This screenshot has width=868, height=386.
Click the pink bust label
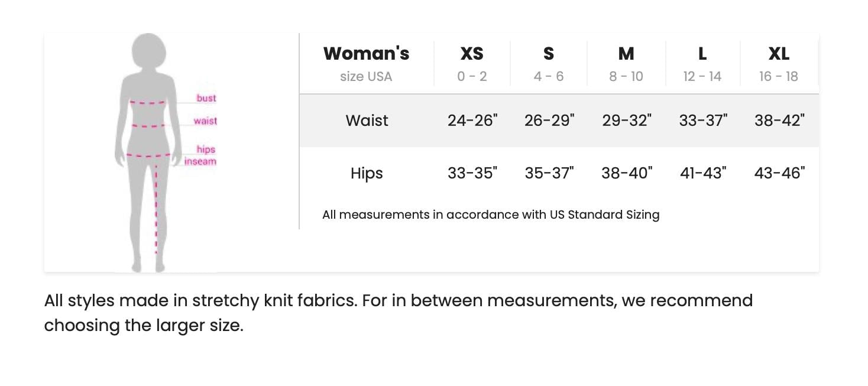[x=206, y=98]
